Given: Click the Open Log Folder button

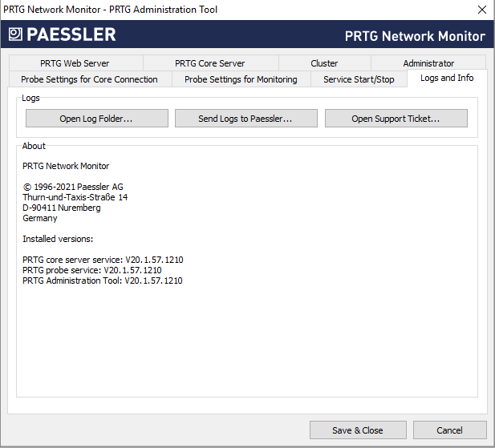Looking at the screenshot, I should 96,119.
